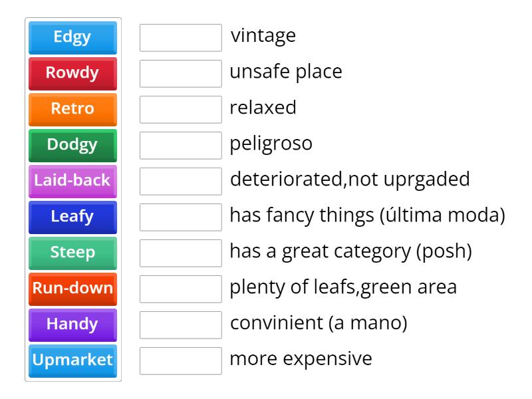532x399 pixels.
Task: Click the blank box next to relaxed
Action: point(180,109)
